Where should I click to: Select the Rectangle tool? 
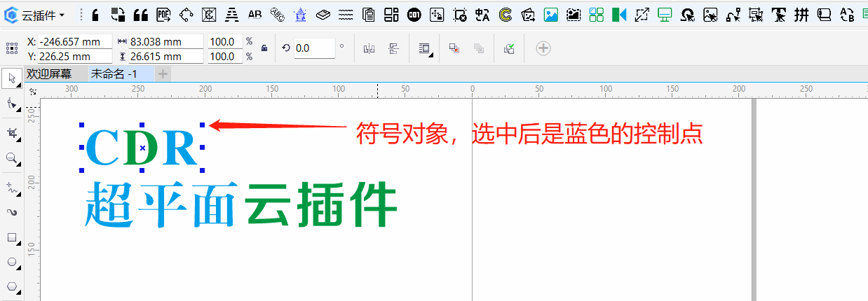(x=11, y=237)
